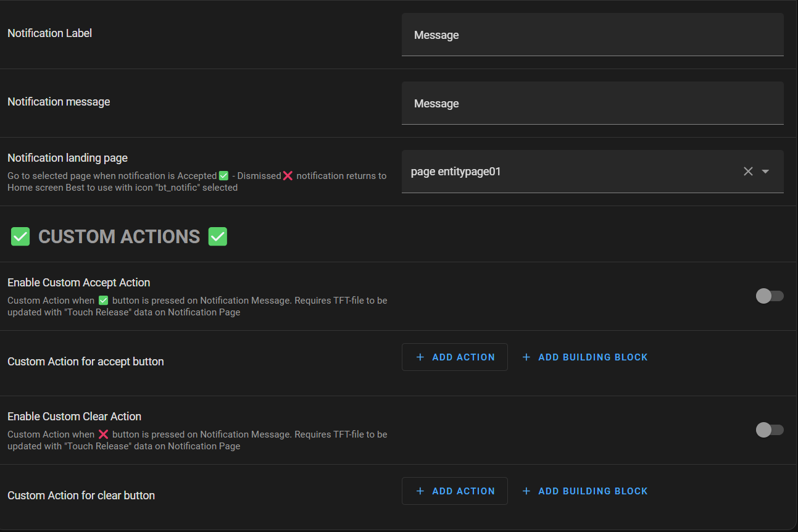Screen dimensions: 798x532
Task: Click the red Dismissed X icon in description
Action: [288, 175]
